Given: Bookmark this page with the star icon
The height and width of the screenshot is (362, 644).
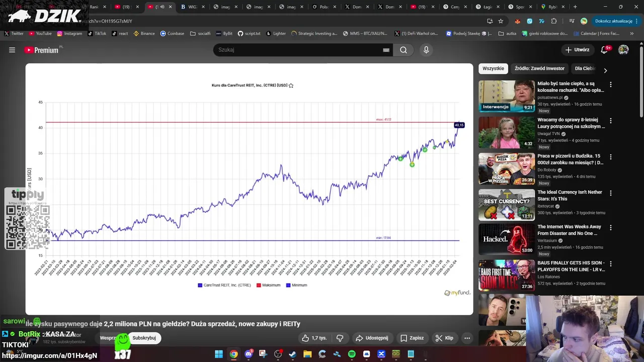Looking at the screenshot, I should [x=501, y=21].
